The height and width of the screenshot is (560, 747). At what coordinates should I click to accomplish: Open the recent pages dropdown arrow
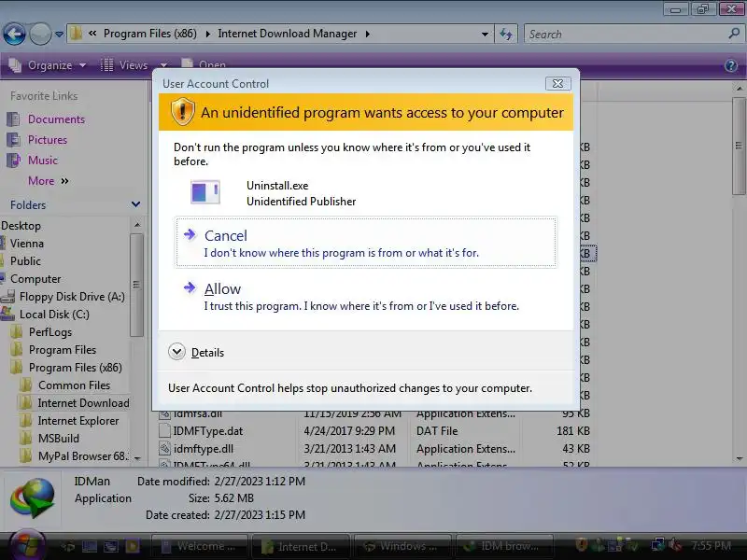(59, 35)
